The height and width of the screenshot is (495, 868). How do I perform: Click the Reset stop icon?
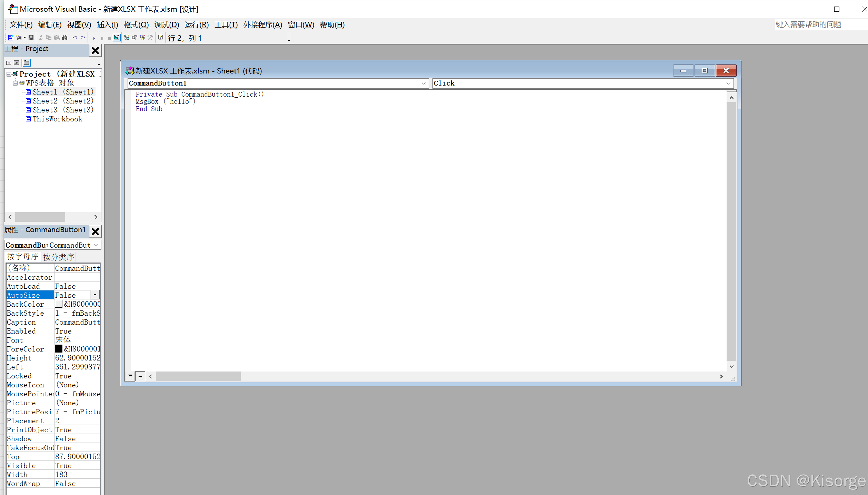click(109, 38)
